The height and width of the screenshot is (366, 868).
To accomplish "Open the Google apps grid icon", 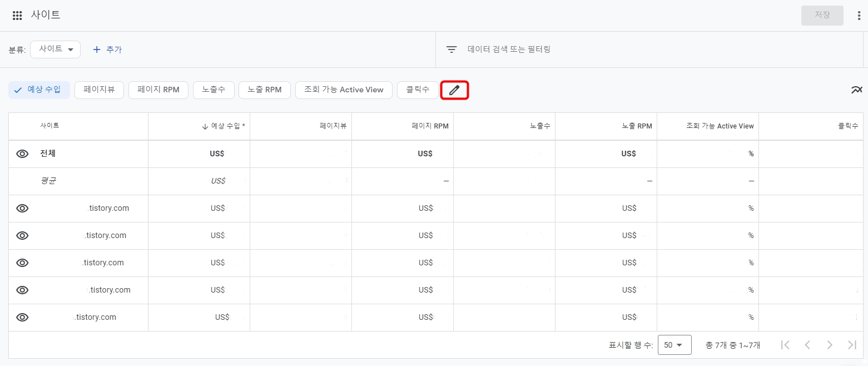I will (x=17, y=15).
